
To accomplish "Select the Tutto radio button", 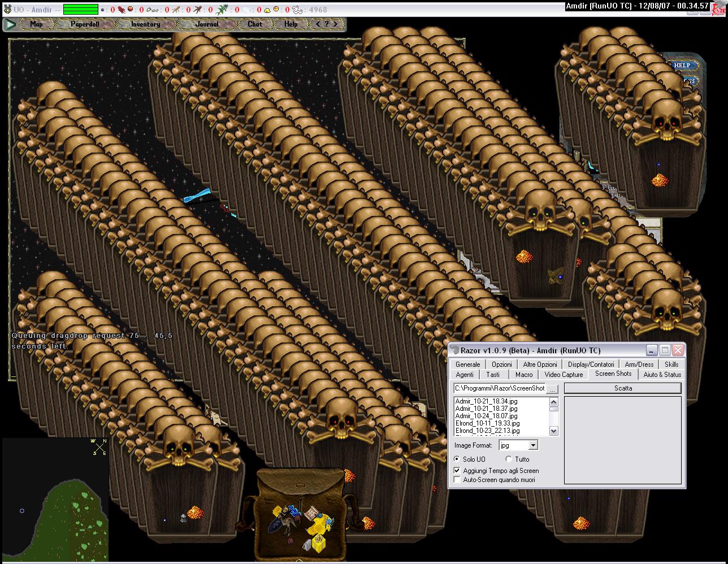I will tap(509, 459).
